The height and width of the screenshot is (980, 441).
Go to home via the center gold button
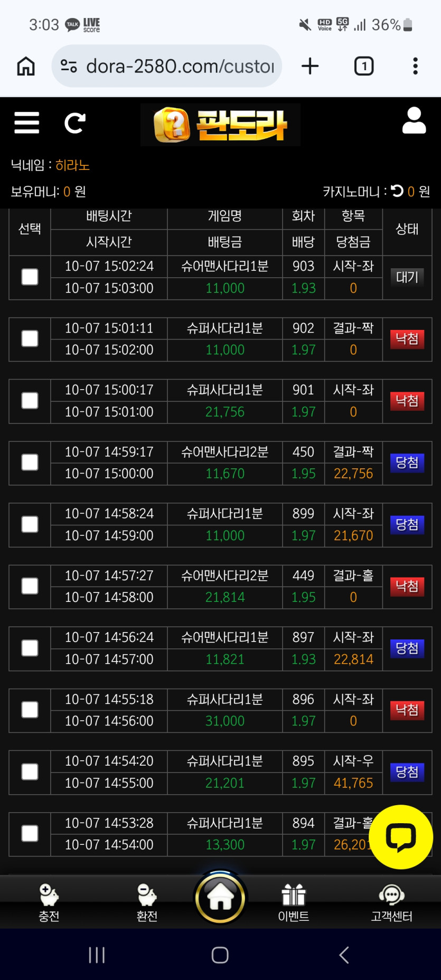click(x=220, y=898)
